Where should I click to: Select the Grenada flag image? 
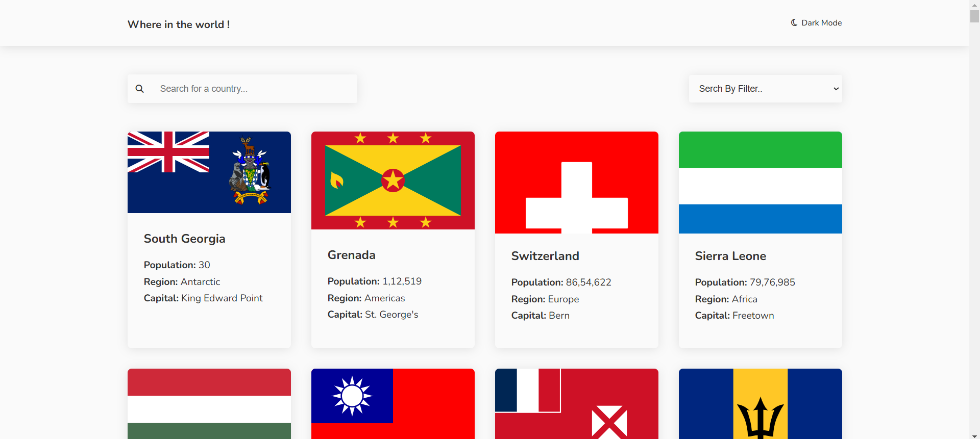(393, 180)
